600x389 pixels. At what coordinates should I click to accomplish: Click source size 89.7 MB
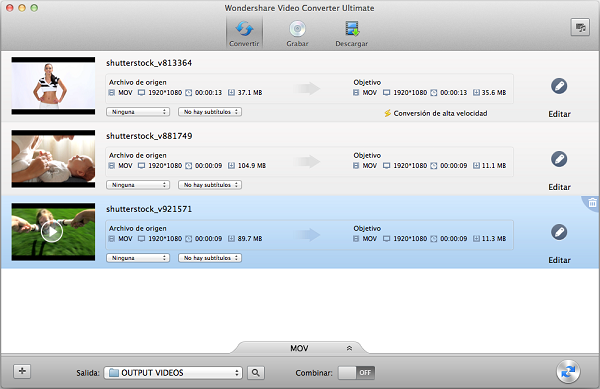coord(250,239)
